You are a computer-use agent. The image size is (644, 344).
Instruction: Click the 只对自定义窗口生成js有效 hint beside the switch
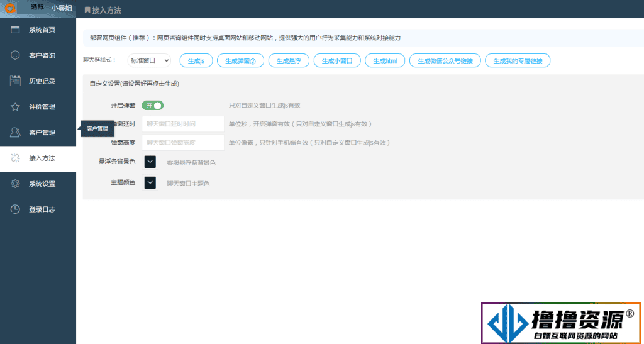tap(265, 105)
